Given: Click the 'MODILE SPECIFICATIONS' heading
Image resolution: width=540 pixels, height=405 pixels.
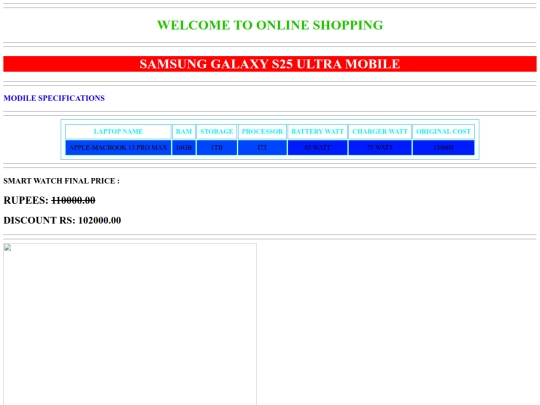Looking at the screenshot, I should pos(54,98).
